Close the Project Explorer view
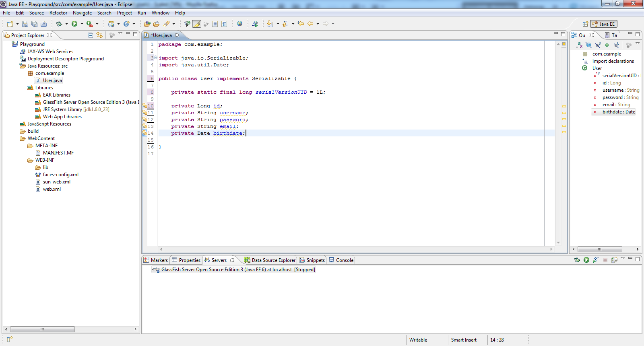 [x=50, y=35]
